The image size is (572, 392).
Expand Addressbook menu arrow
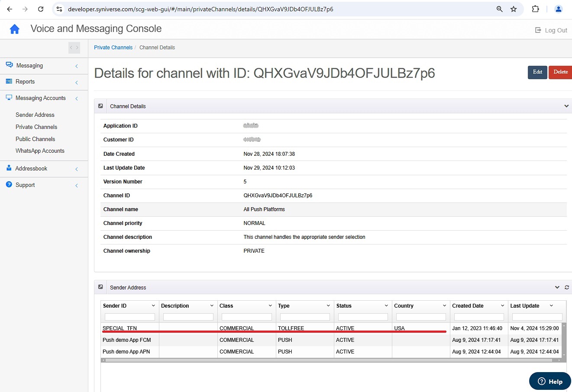77,169
